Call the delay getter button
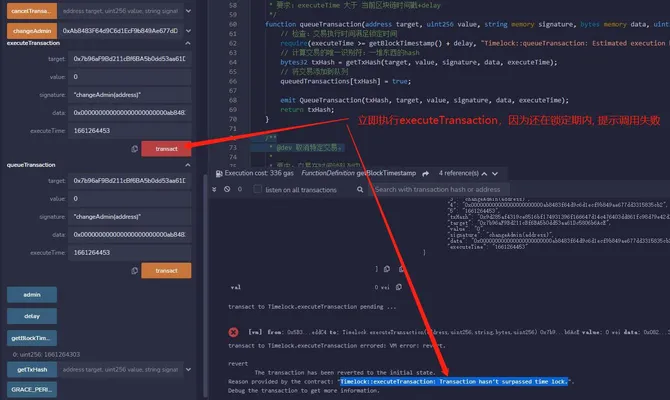This screenshot has height=400, width=670. click(x=32, y=316)
